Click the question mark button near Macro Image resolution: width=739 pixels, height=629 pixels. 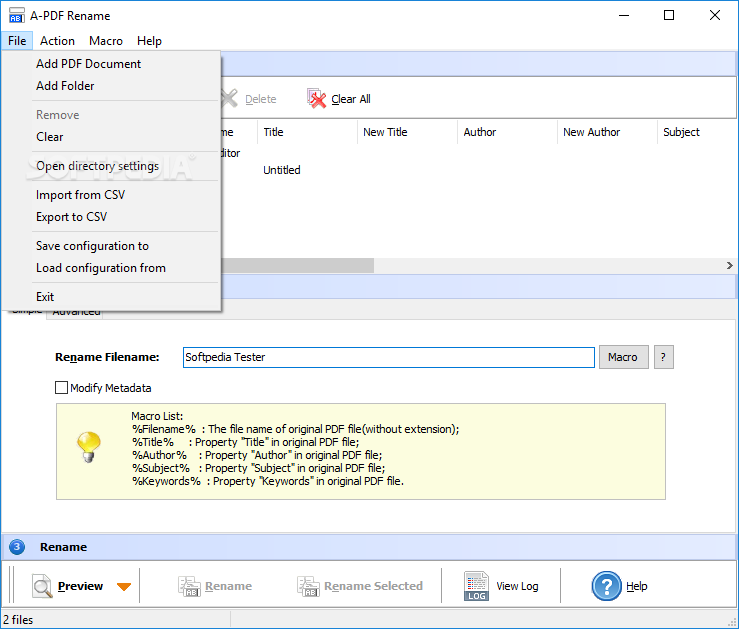[664, 357]
